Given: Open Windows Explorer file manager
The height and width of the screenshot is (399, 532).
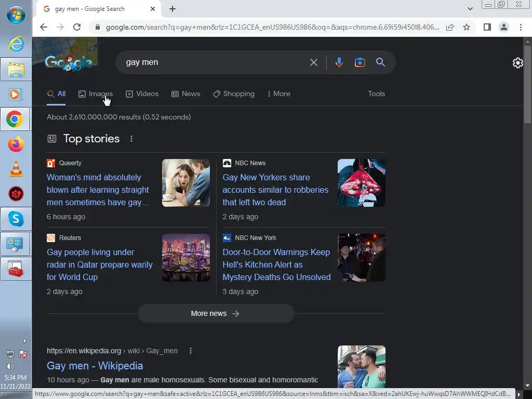Looking at the screenshot, I should 16,69.
